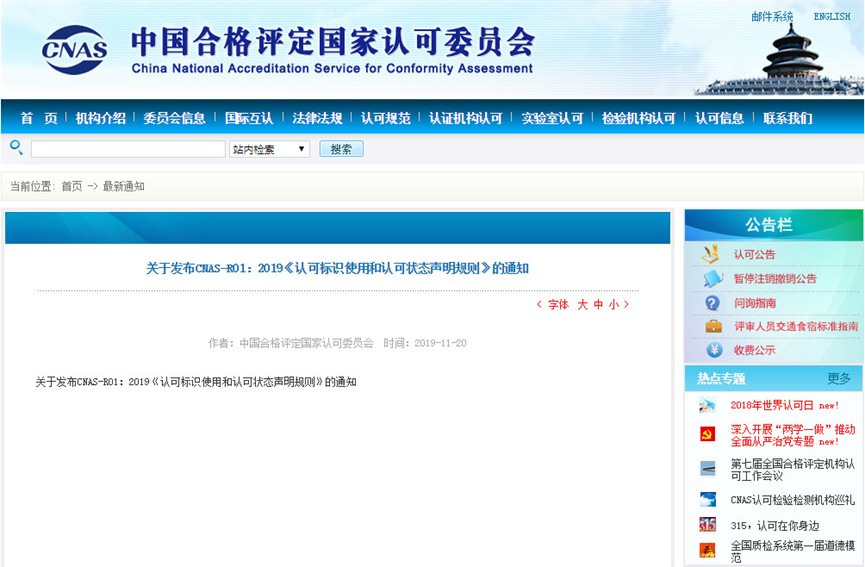Select the 小 font size option
The width and height of the screenshot is (865, 567).
click(x=613, y=305)
